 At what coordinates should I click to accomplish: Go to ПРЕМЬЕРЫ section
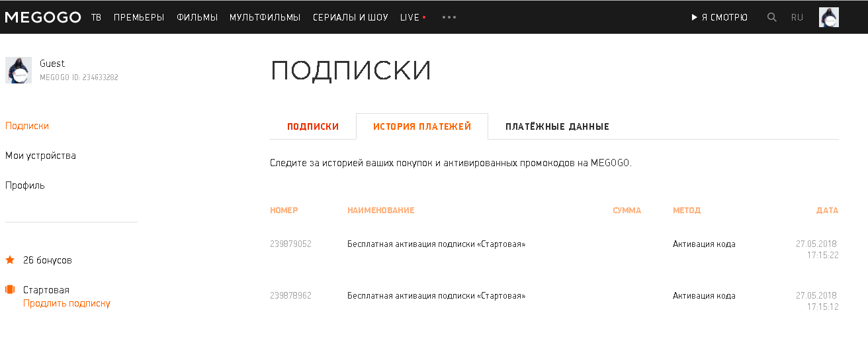(139, 17)
